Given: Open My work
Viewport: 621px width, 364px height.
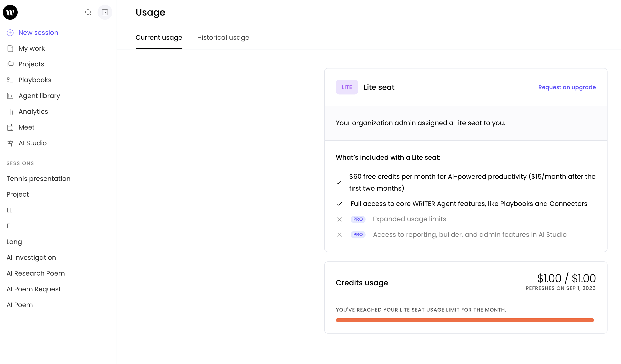Looking at the screenshot, I should 32,49.
